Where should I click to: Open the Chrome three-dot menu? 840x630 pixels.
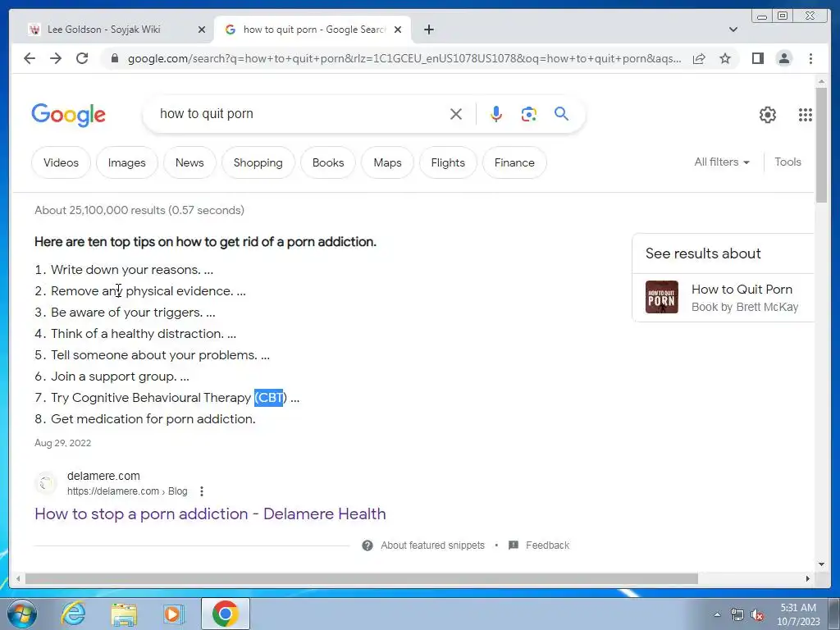pyautogui.click(x=810, y=58)
